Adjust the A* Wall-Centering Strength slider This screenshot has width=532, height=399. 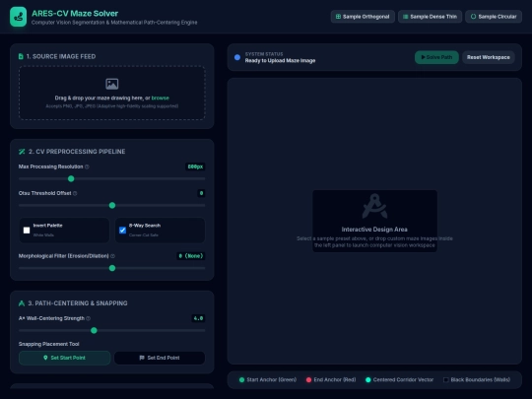(112, 330)
